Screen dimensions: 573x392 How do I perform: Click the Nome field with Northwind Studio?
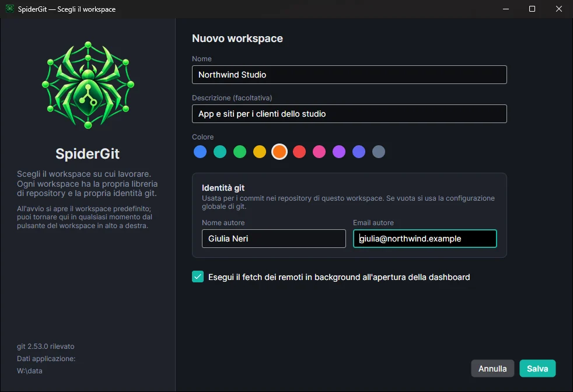click(x=350, y=75)
